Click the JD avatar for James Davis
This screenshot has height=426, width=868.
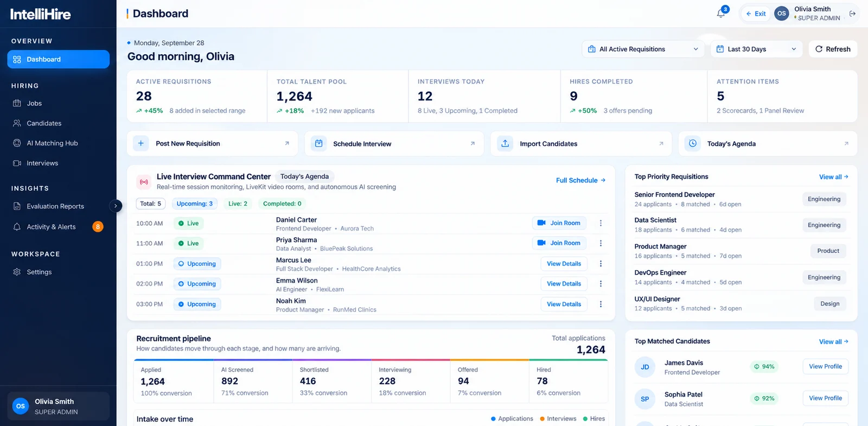point(645,367)
